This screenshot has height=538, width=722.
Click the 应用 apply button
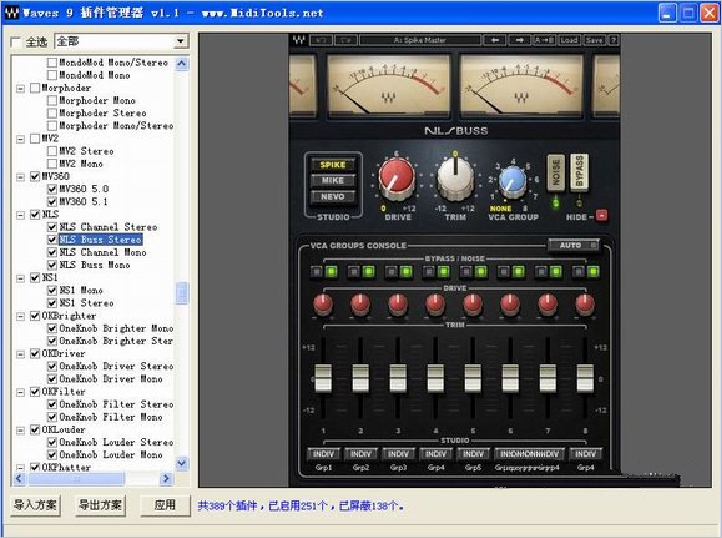pos(165,505)
